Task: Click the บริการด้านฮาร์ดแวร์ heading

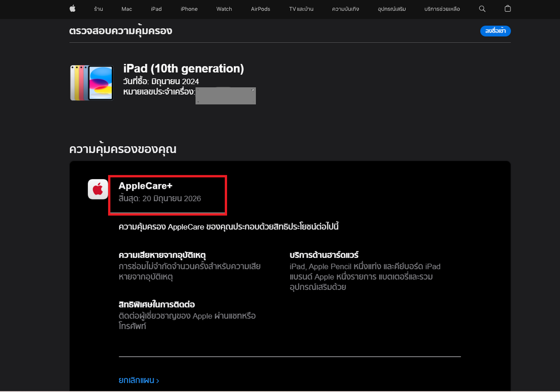Action: pos(324,255)
